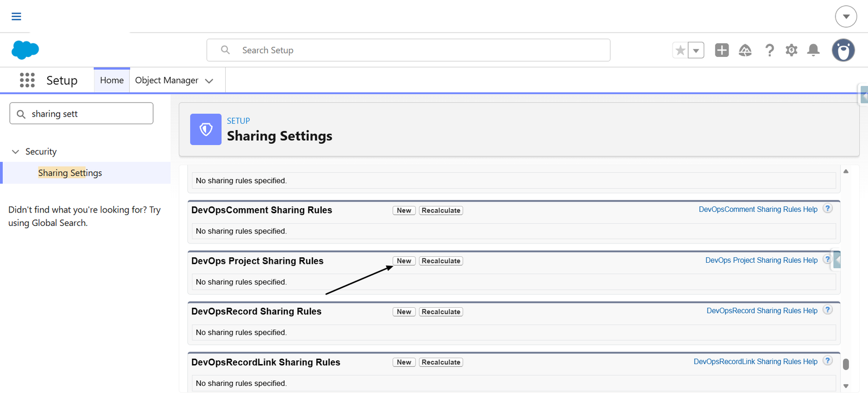Viewport: 868px width, 401px height.
Task: Switch to the Home tab
Action: tap(112, 80)
